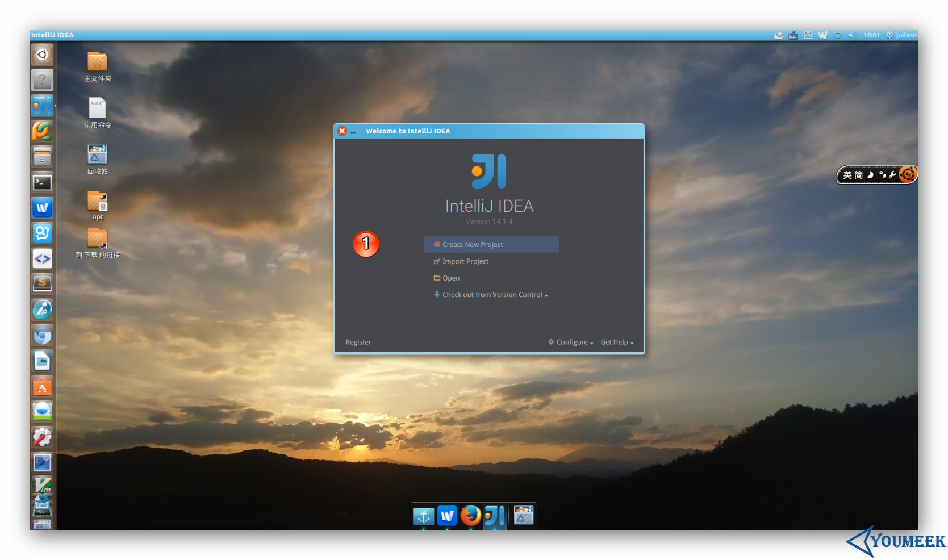Launch PyCharm from the launcher
Image resolution: width=948 pixels, height=560 pixels.
point(42,131)
